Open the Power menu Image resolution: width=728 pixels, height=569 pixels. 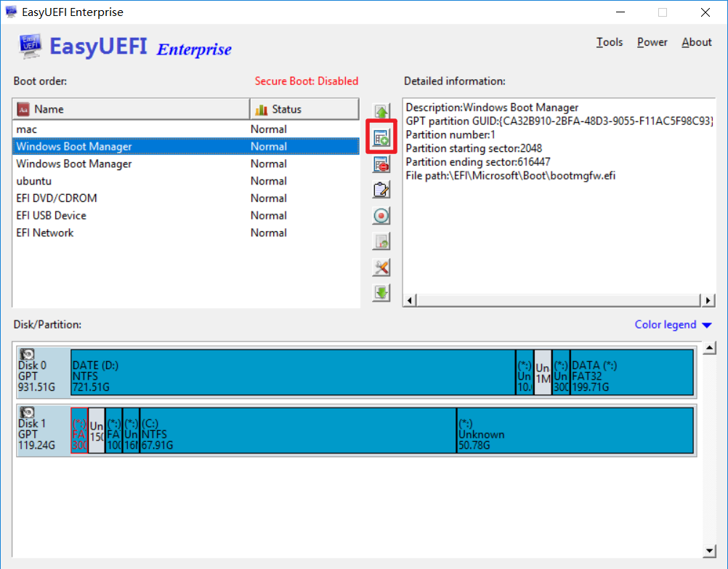[x=652, y=42]
